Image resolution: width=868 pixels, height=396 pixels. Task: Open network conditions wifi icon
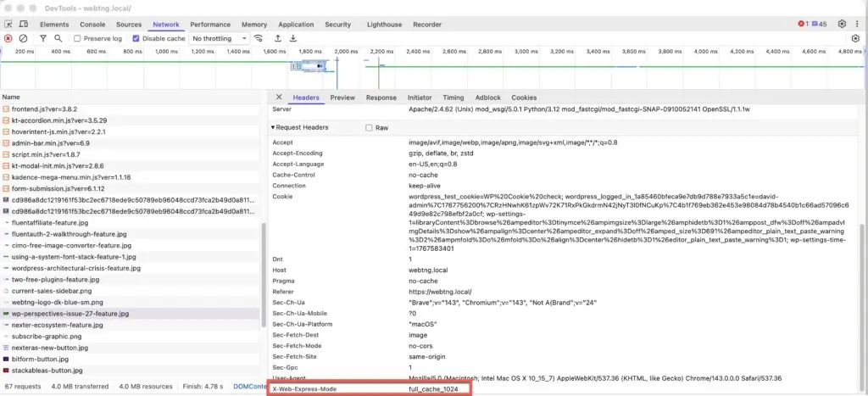(x=258, y=39)
